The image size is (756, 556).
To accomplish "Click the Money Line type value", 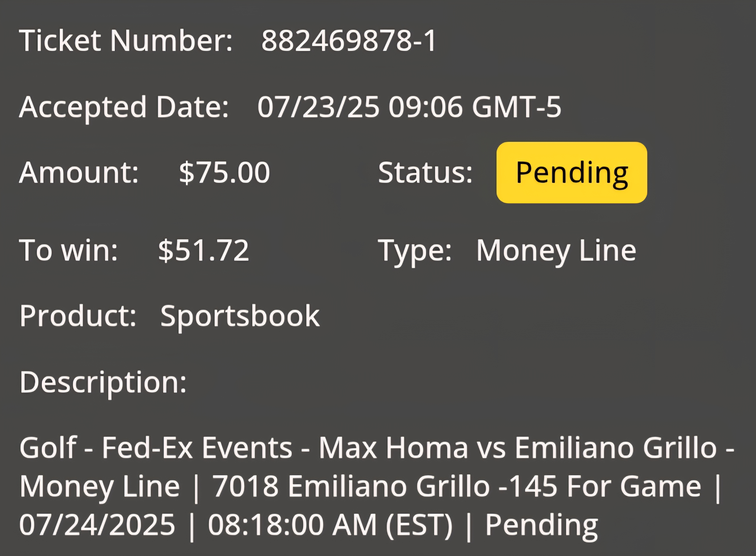I will 556,251.
